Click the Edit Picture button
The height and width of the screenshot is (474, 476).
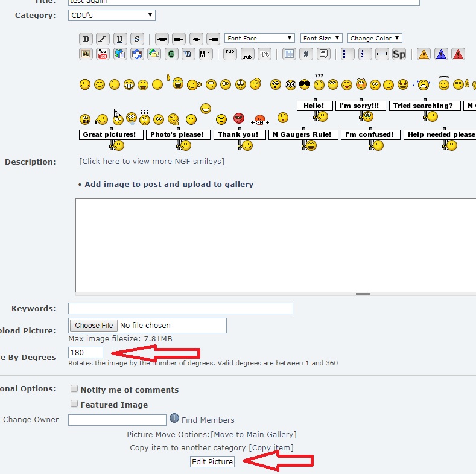212,461
